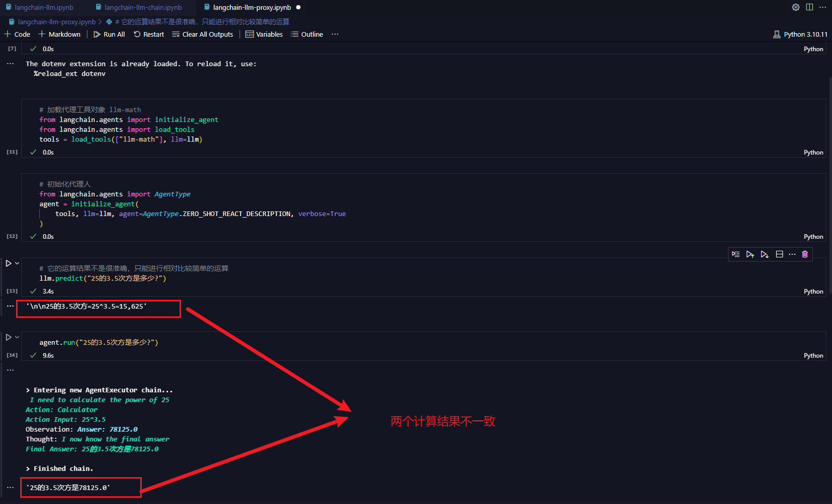Add a new Code cell

coord(17,34)
